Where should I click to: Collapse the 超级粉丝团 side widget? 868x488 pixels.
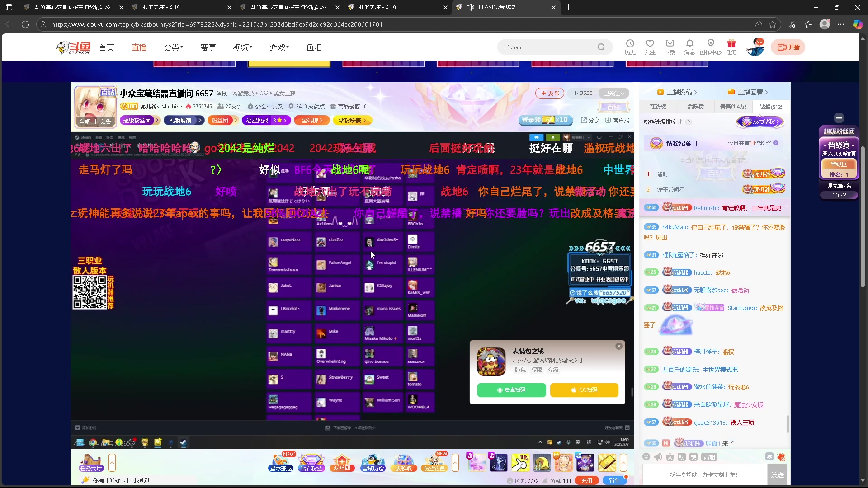click(839, 118)
